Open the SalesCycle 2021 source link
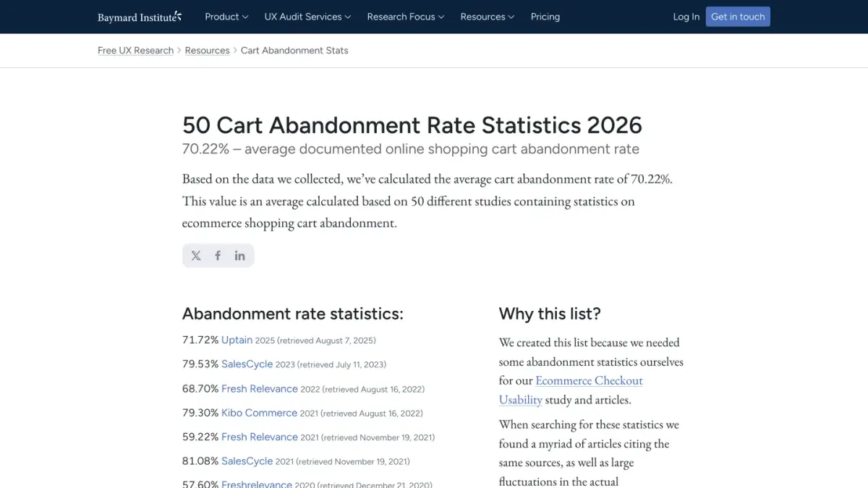The width and height of the screenshot is (868, 488). coord(247,461)
